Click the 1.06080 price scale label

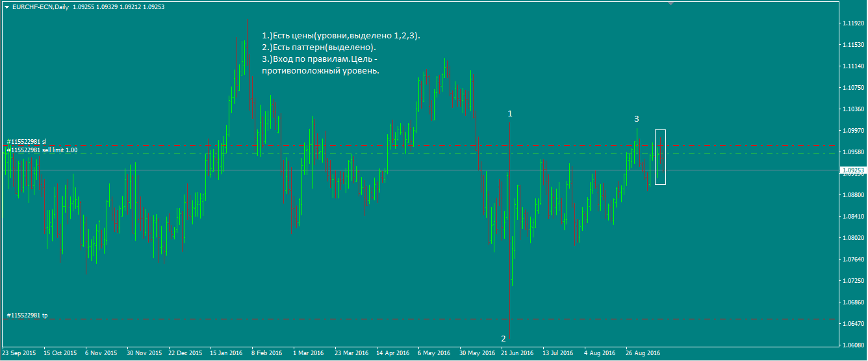point(852,345)
